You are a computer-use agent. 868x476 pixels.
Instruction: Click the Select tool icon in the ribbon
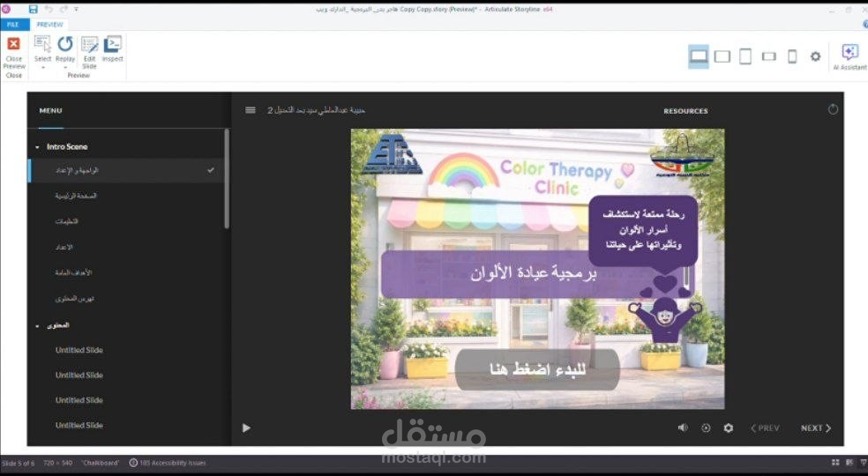42,44
